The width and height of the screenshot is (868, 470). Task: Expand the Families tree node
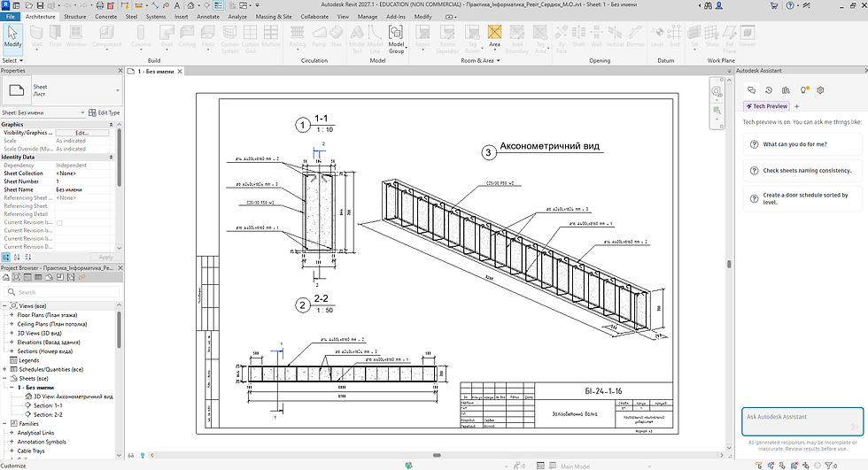click(5, 424)
